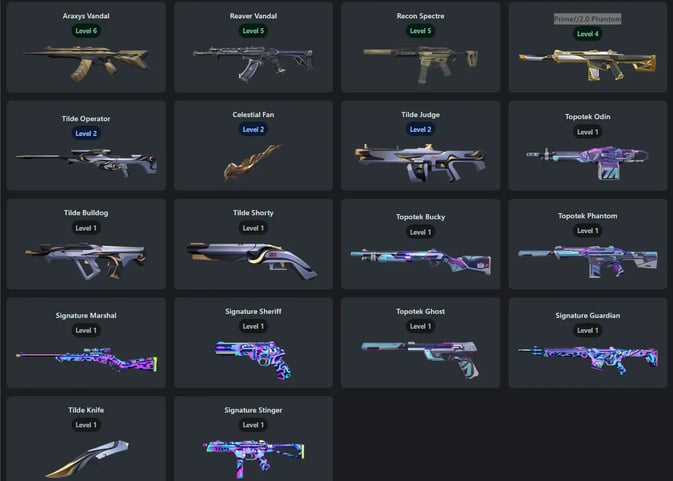The height and width of the screenshot is (481, 673).
Task: Select the Tilde Knife blade image
Action: point(86,458)
